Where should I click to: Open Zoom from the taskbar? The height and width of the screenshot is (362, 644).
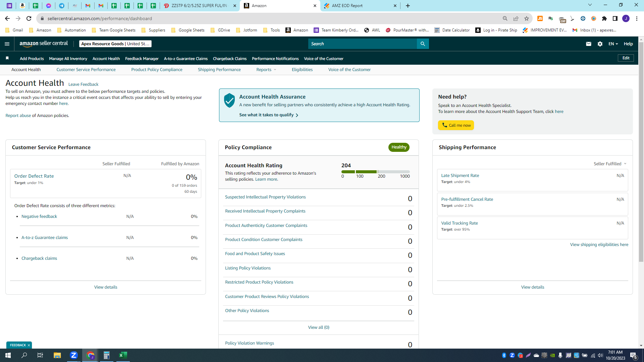tap(74, 355)
